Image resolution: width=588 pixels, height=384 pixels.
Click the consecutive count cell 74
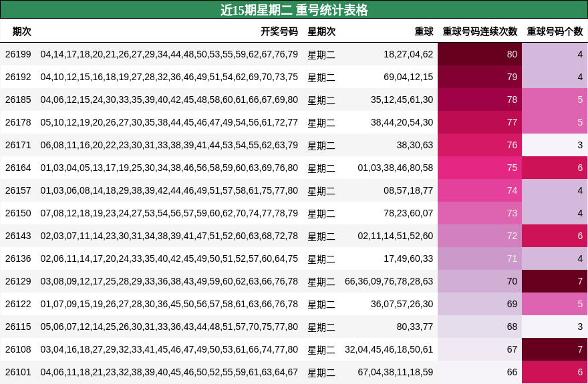pyautogui.click(x=480, y=191)
